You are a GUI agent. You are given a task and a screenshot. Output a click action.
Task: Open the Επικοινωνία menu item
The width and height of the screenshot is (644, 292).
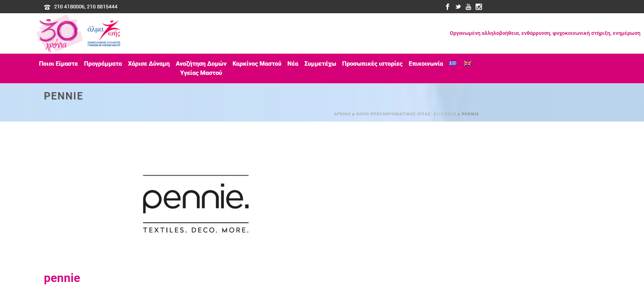tap(426, 64)
